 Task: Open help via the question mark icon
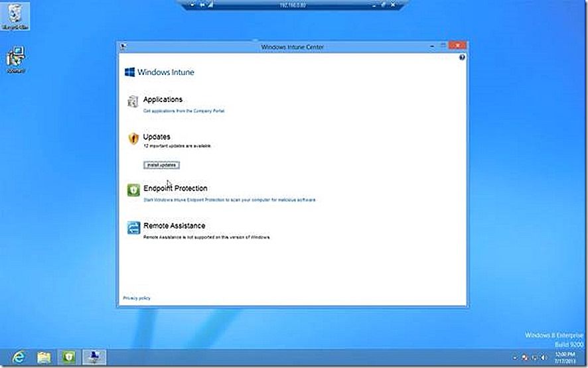pyautogui.click(x=462, y=57)
